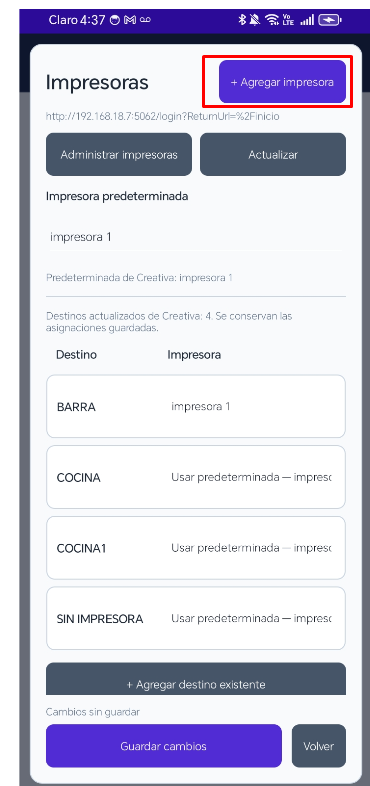Viewport: 370px width, 786px height.
Task: Tap the Bluetooth status icon
Action: (x=242, y=20)
